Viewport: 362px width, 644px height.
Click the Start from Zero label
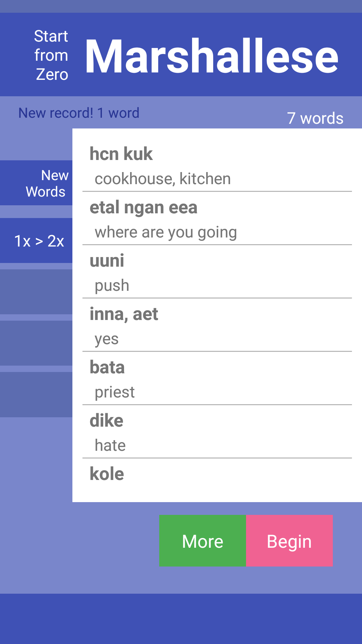pyautogui.click(x=51, y=55)
